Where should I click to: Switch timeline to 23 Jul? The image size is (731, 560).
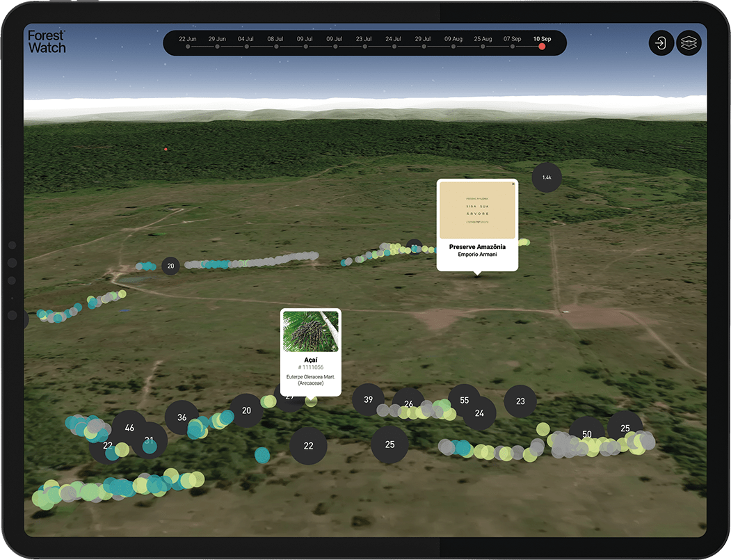pos(364,47)
